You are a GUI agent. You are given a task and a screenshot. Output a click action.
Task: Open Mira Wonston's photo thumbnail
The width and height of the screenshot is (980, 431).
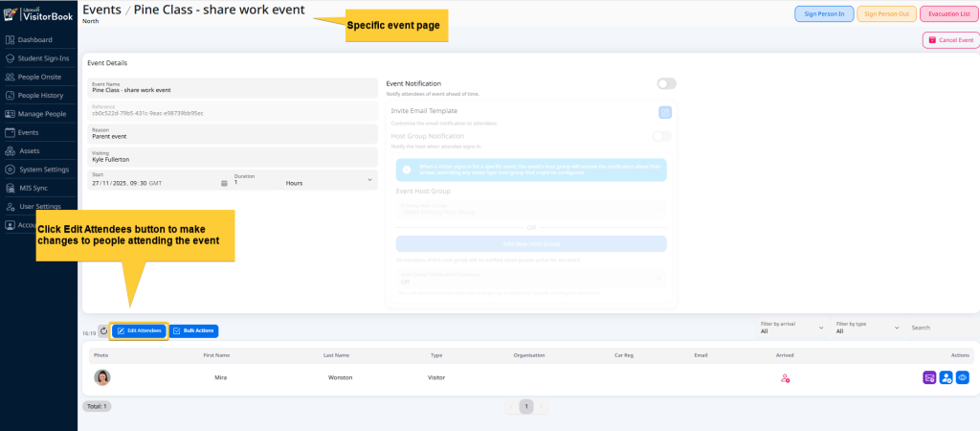click(101, 377)
